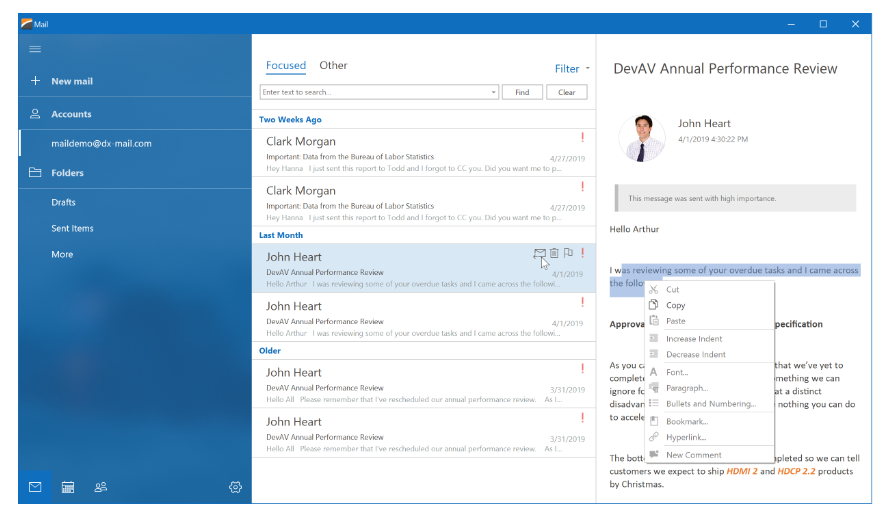Screen dimensions: 892x521
Task: Click New Comment speech icon
Action: [x=654, y=454]
